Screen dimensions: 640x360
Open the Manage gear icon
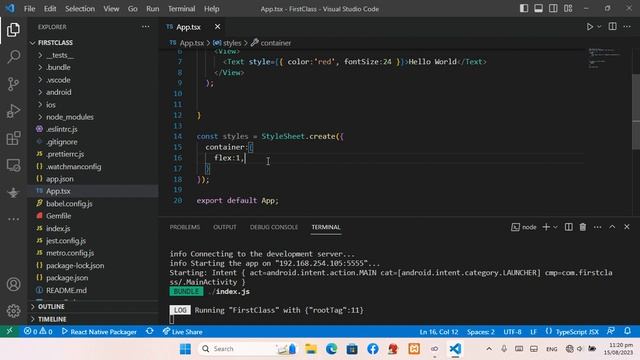(x=13, y=311)
